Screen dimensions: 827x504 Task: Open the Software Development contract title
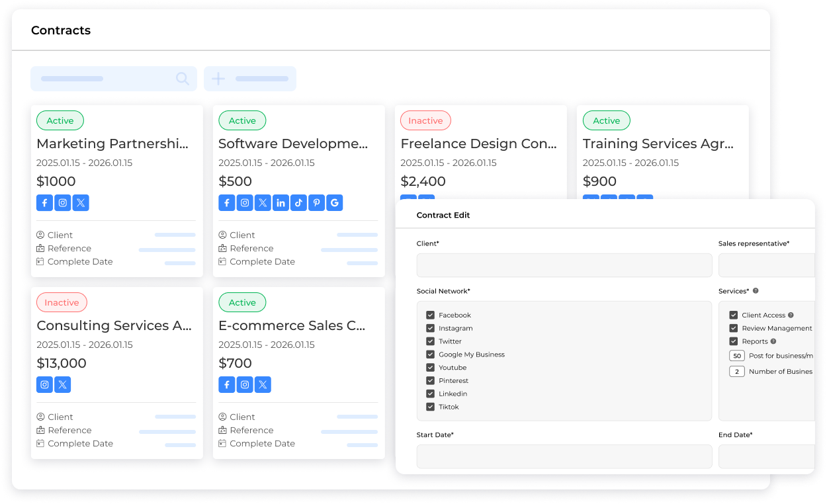click(293, 144)
